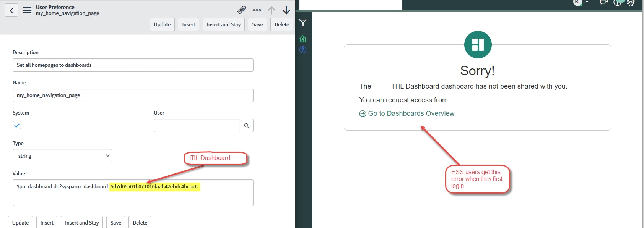The height and width of the screenshot is (228, 644).
Task: Open the settings gear in the banner
Action: click(631, 3)
